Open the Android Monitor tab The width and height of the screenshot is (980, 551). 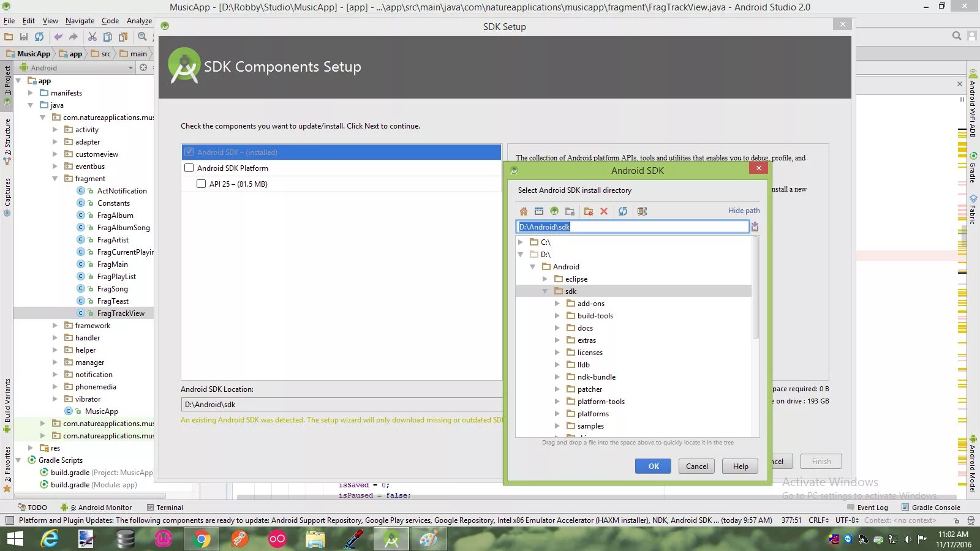click(96, 508)
